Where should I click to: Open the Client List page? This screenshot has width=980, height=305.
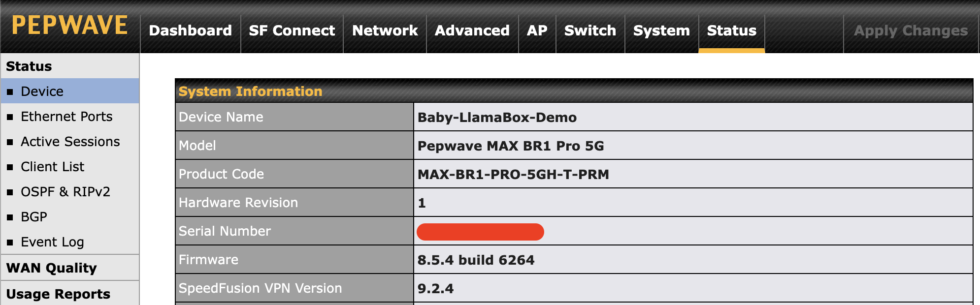point(52,167)
